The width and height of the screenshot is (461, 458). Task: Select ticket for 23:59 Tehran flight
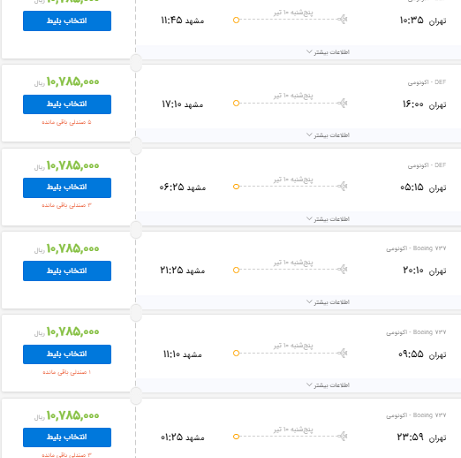click(67, 437)
